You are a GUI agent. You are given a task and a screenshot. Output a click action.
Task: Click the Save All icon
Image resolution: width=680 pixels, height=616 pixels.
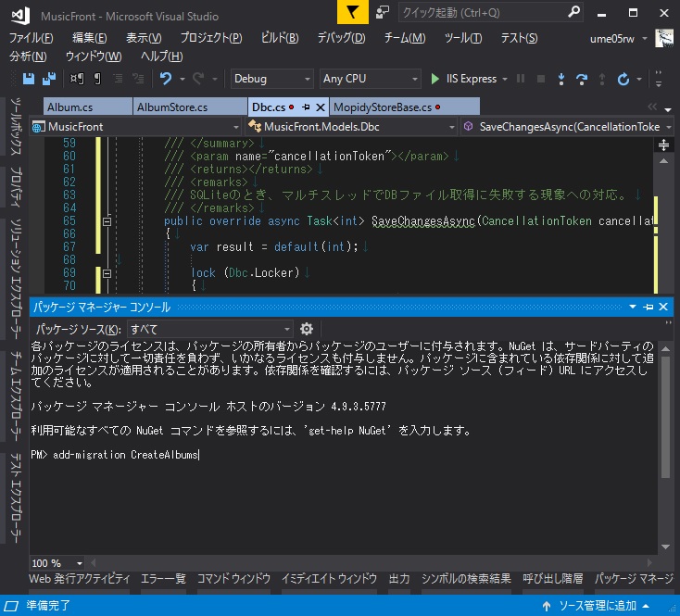pos(49,79)
